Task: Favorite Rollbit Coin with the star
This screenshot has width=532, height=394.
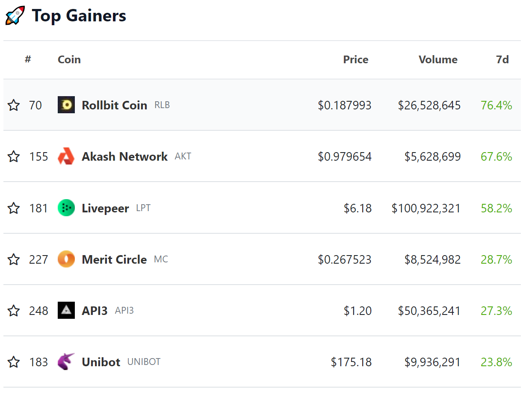Action: click(14, 105)
